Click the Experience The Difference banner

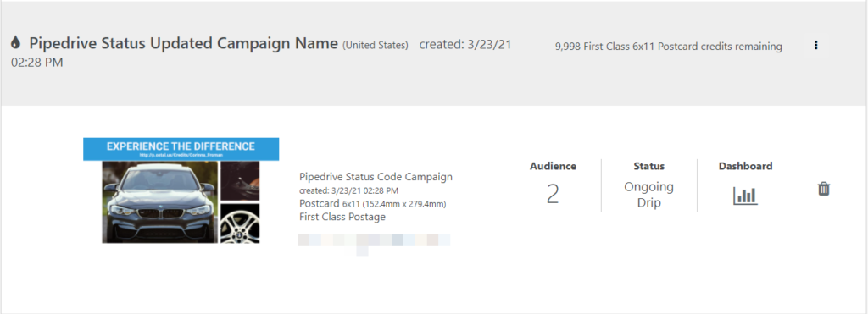(x=181, y=146)
